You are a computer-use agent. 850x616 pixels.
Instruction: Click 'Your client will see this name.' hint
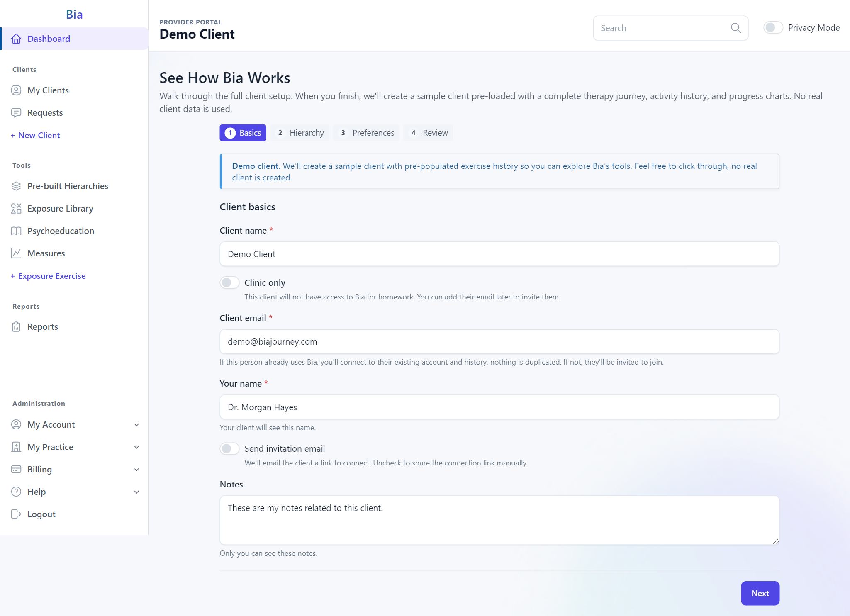[x=268, y=428]
